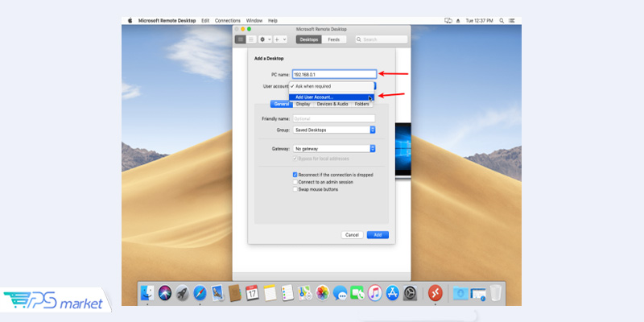This screenshot has width=644, height=322.
Task: Open the Photos flower dock icon
Action: [x=323, y=293]
